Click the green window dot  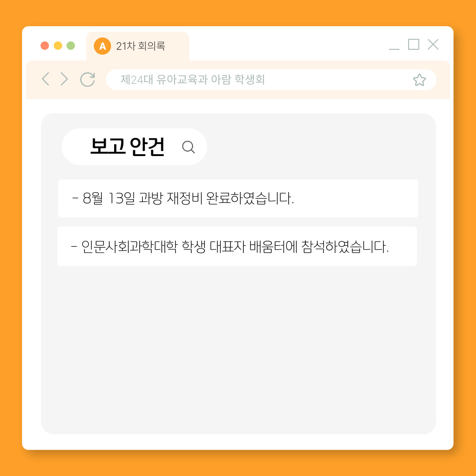(x=71, y=45)
